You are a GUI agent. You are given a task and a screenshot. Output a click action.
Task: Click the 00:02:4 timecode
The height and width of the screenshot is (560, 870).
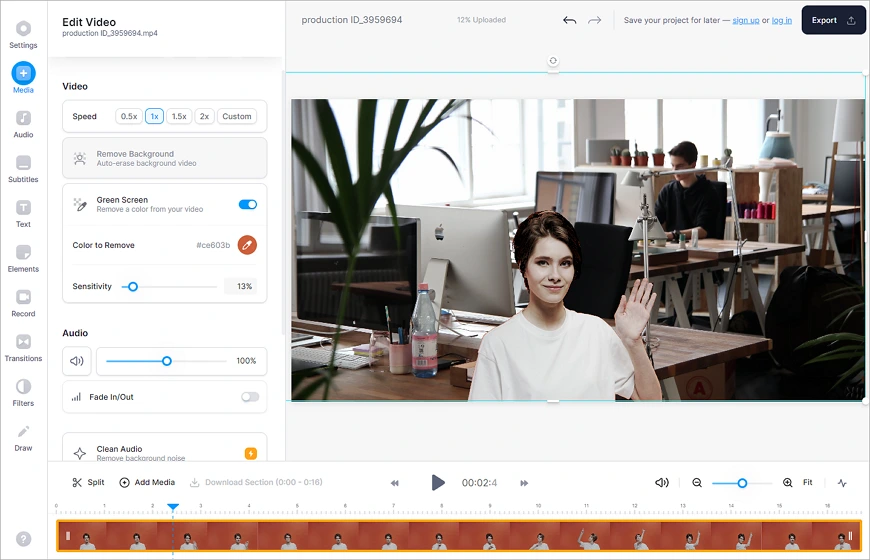479,483
